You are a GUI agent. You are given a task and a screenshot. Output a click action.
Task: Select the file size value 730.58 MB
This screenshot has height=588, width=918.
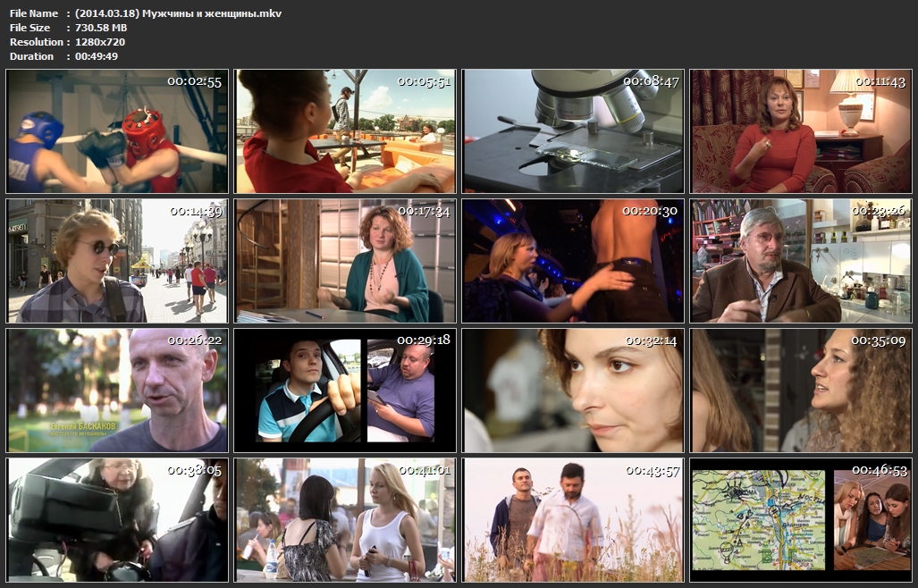pos(101,28)
